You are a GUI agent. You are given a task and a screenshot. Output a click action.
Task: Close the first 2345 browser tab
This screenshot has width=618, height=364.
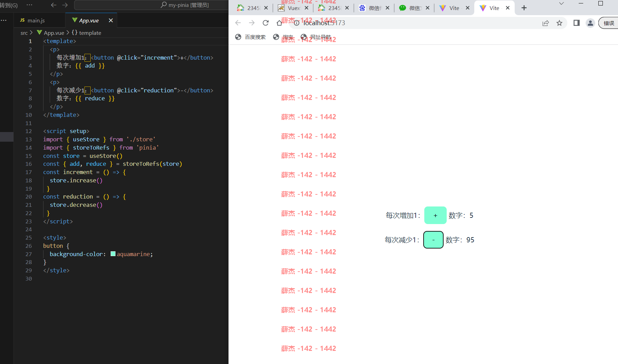pos(266,8)
